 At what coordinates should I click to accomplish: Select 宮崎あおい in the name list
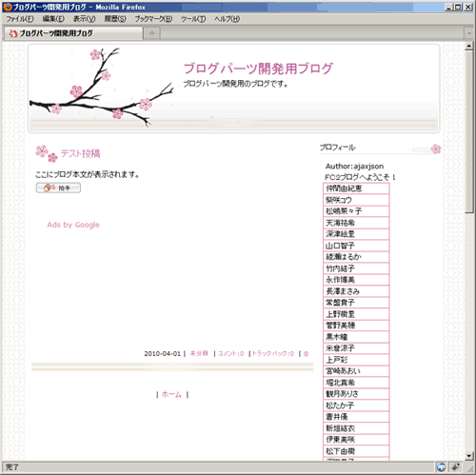(356, 371)
